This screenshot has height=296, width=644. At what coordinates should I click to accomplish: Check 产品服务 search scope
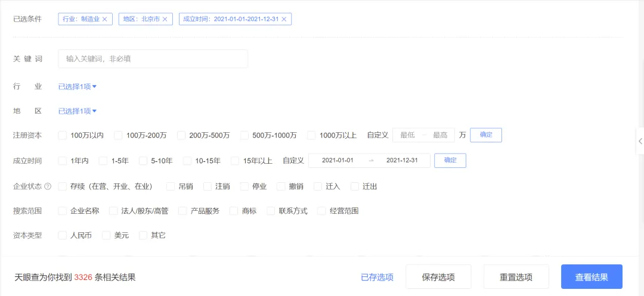(x=183, y=211)
